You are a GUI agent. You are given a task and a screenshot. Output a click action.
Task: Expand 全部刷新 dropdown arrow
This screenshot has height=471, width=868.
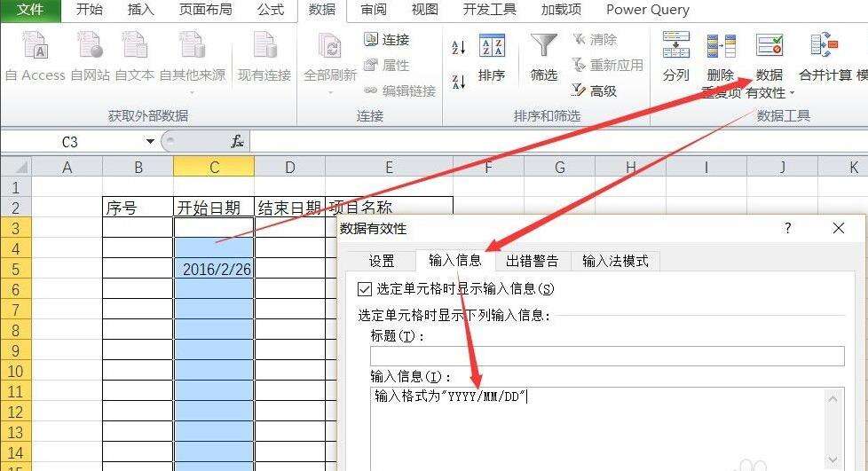click(x=330, y=92)
